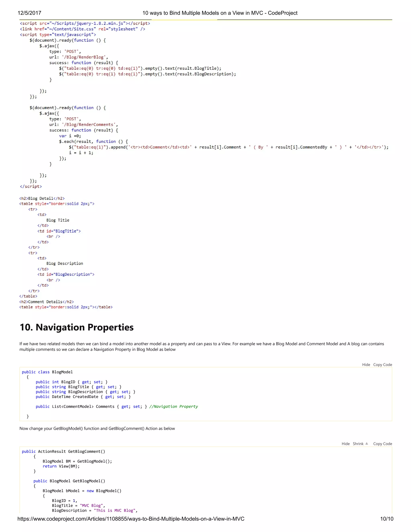This screenshot has width=411, height=532.
Task: Open the codeproject.com article URL in footer
Action: pos(131,519)
